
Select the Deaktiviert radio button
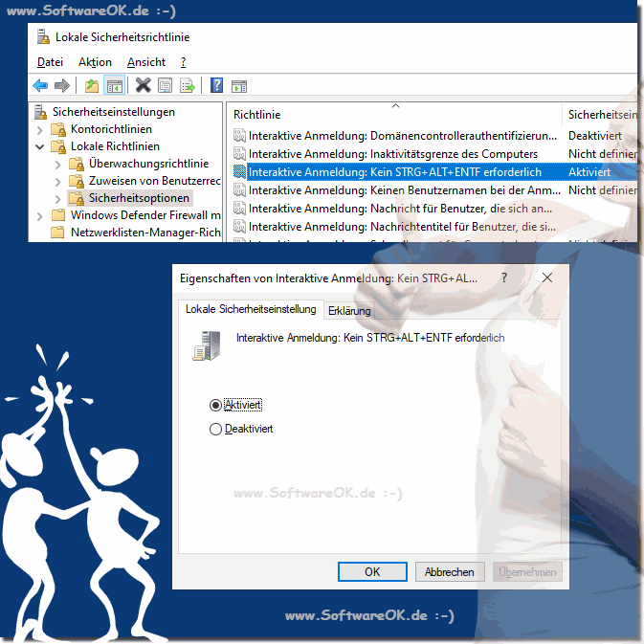(x=215, y=430)
